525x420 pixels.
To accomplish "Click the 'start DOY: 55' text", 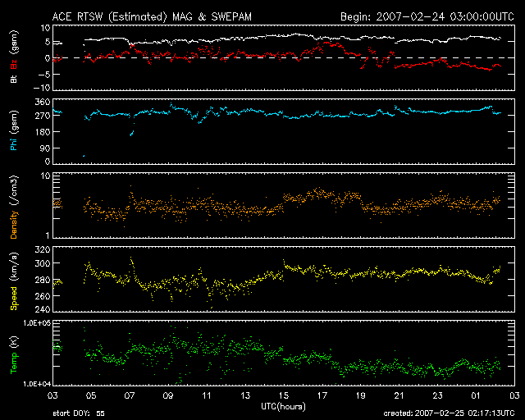I will click(79, 413).
